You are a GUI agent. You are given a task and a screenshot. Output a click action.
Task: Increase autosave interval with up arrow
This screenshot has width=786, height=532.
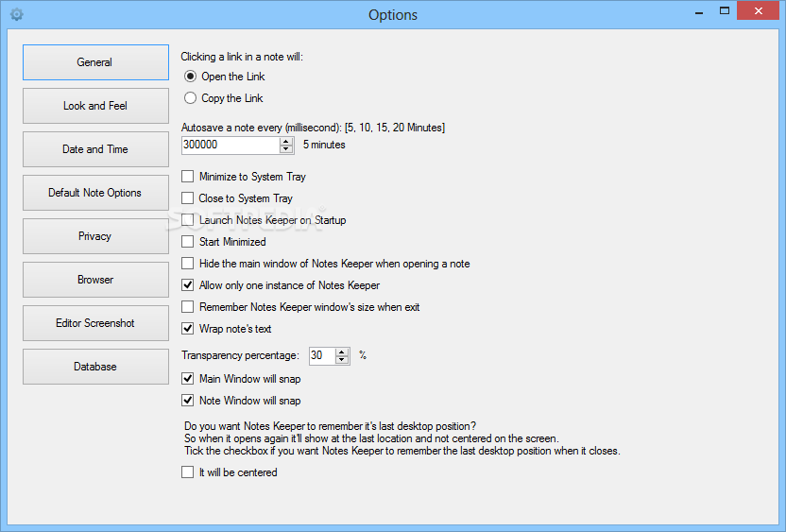pyautogui.click(x=286, y=142)
